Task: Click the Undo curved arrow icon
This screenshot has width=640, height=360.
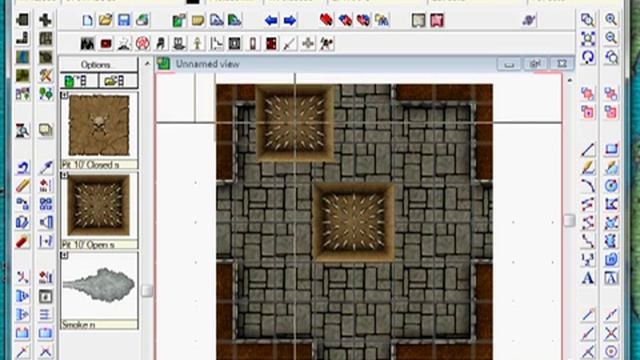Action: [x=22, y=167]
